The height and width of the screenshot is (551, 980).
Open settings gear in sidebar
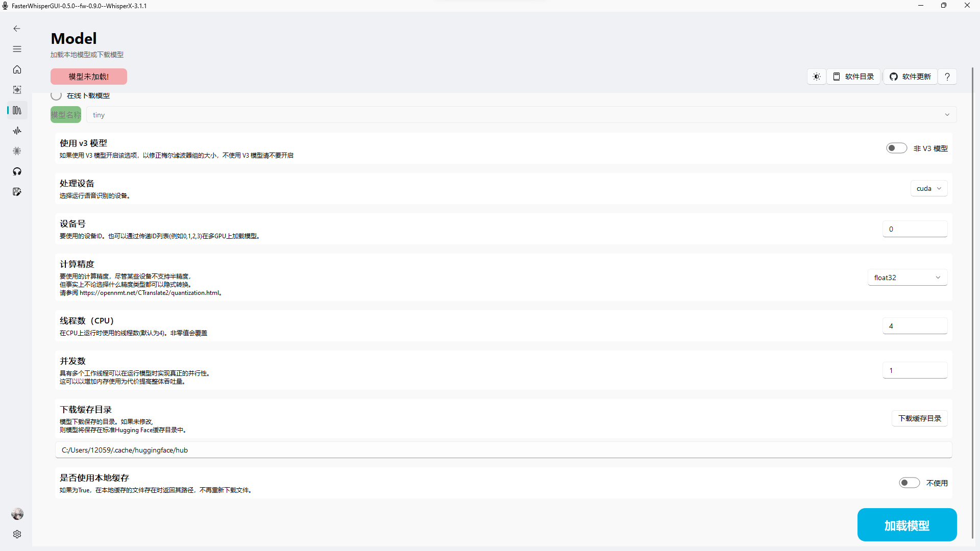tap(17, 534)
